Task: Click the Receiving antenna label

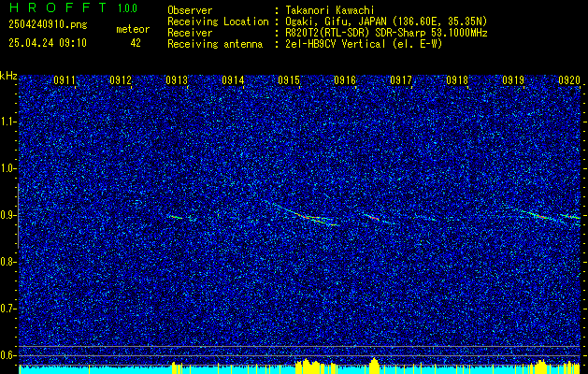Action: [215, 44]
